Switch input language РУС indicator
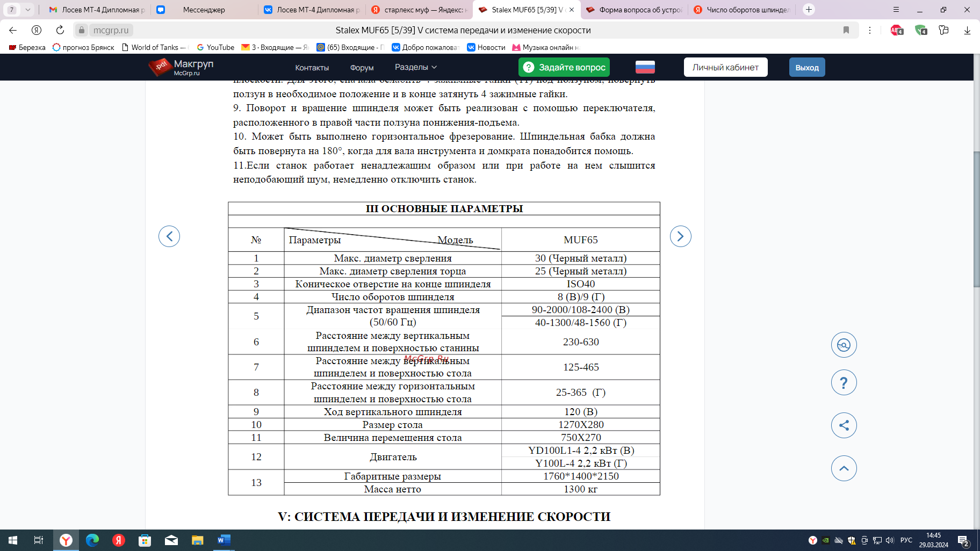This screenshot has height=551, width=980. tap(906, 540)
